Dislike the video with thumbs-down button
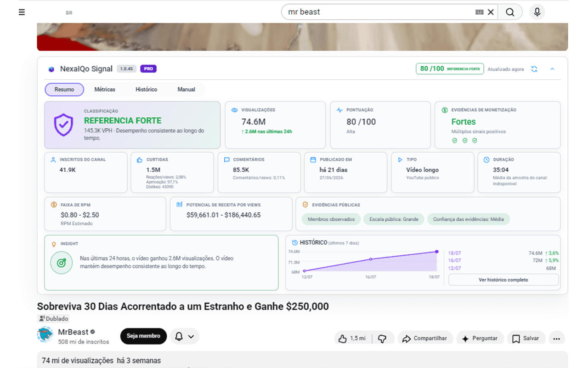The width and height of the screenshot is (588, 368). coord(382,338)
